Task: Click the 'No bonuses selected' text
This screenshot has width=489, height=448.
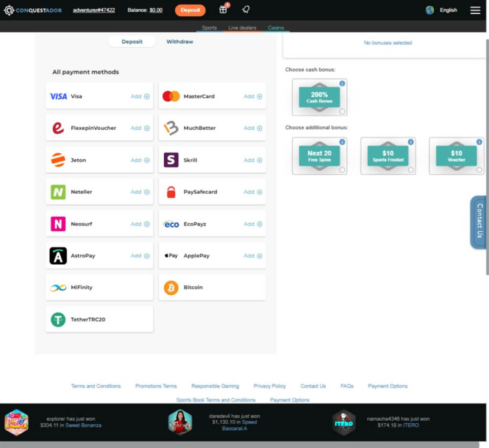Action: pos(388,42)
